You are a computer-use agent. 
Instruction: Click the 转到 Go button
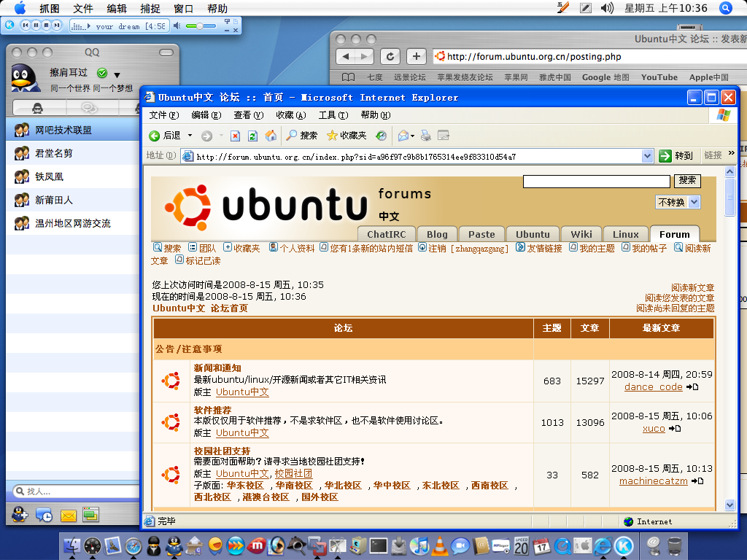point(676,156)
